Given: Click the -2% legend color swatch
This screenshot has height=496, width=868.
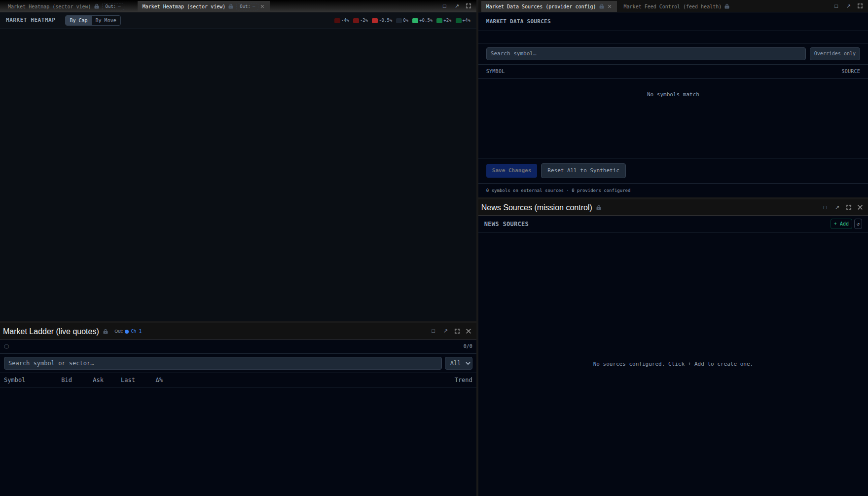Looking at the screenshot, I should [x=356, y=20].
